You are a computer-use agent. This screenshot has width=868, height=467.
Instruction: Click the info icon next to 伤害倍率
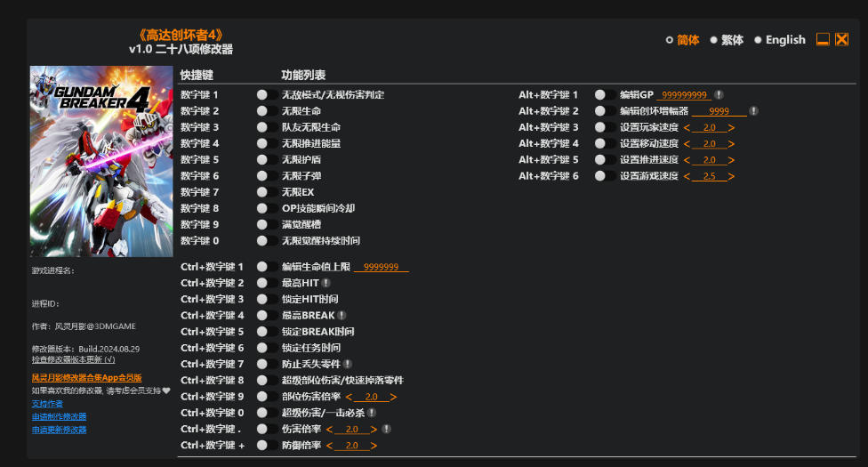pyautogui.click(x=386, y=429)
